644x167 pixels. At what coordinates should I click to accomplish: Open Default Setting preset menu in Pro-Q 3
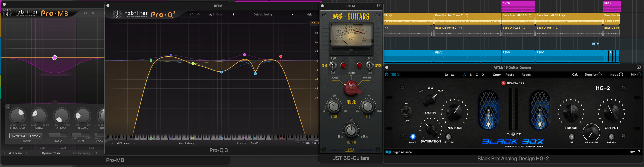click(263, 14)
